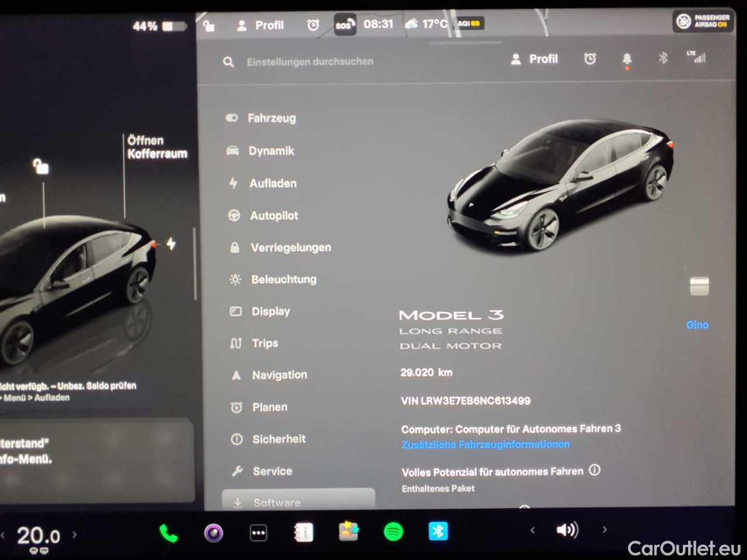Tap the 29.020 km odometer value

(426, 372)
